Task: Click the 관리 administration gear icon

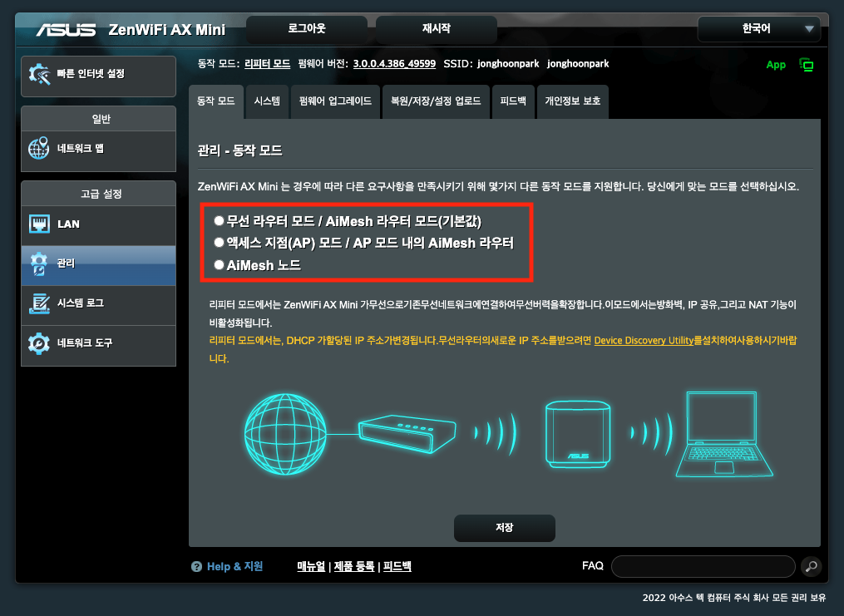Action: point(39,264)
